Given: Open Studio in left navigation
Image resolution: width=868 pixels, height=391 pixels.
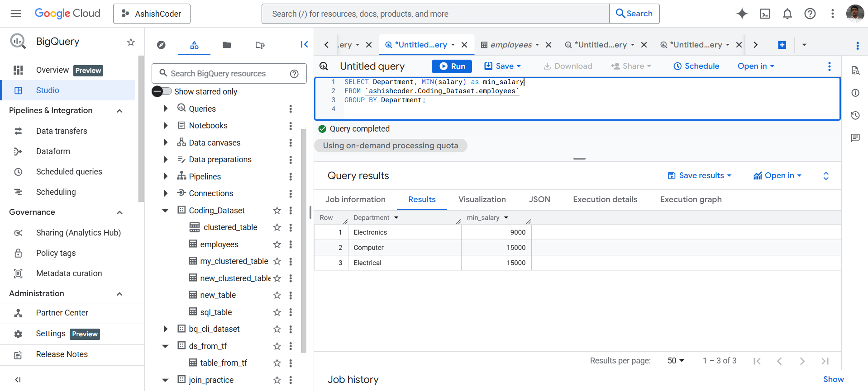Looking at the screenshot, I should tap(68, 90).
